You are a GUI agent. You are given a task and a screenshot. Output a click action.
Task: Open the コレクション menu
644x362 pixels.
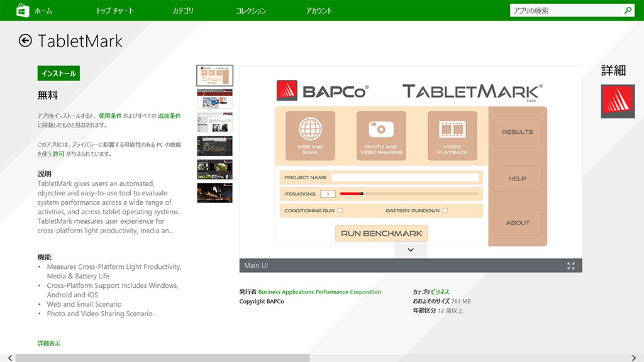coord(251,11)
